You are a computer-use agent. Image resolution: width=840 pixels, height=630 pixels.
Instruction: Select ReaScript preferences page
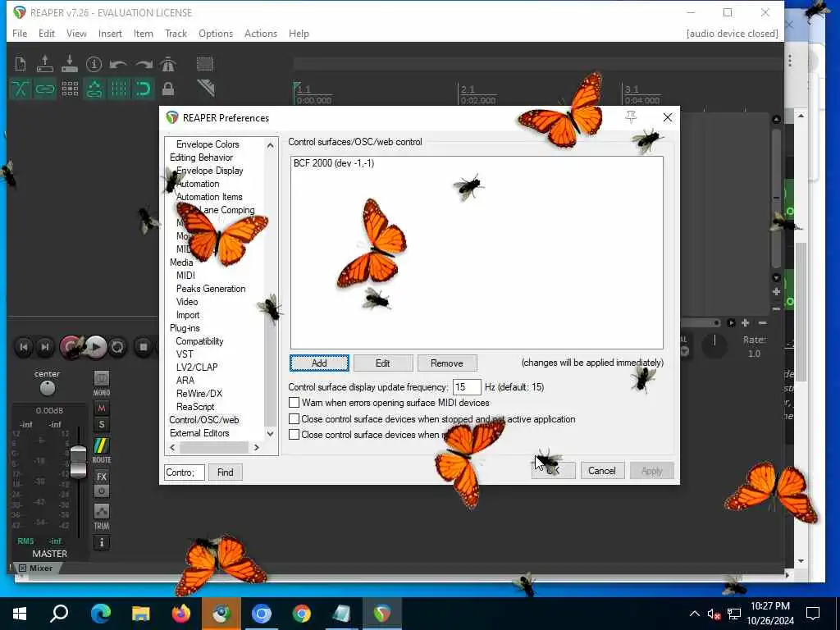[195, 407]
